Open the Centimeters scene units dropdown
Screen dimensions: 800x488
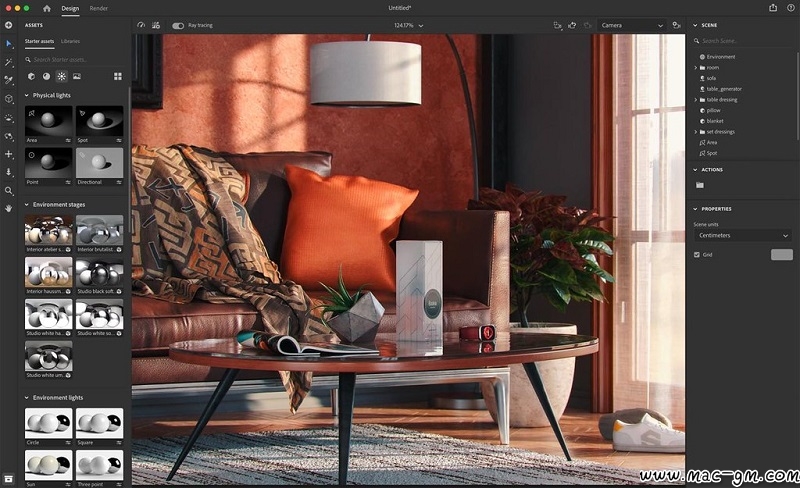tap(742, 235)
